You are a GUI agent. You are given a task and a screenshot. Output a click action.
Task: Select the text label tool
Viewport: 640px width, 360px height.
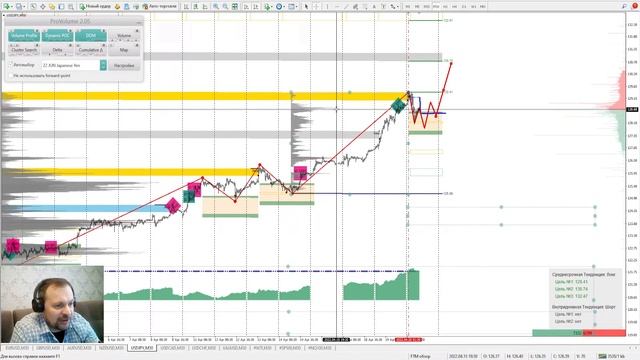tap(384, 7)
